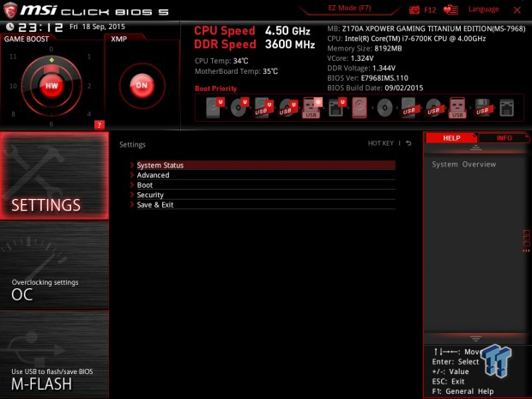
Task: Click the Settings breadcrumb heading
Action: pos(132,144)
